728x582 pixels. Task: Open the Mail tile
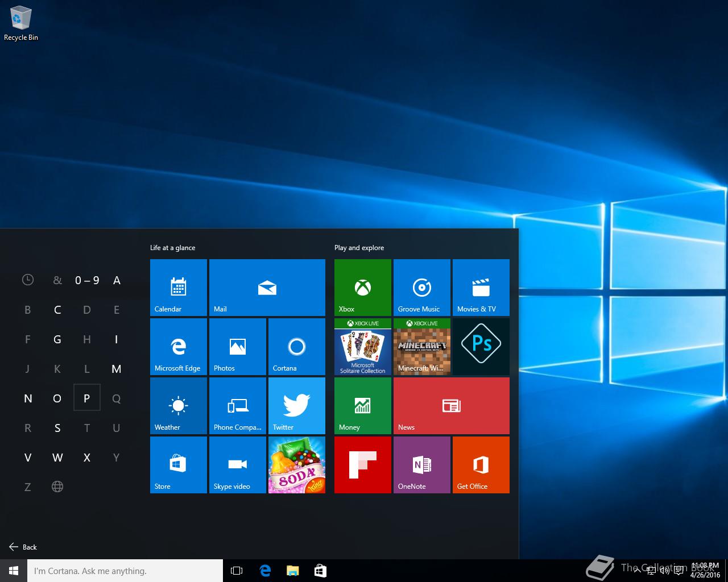point(267,288)
